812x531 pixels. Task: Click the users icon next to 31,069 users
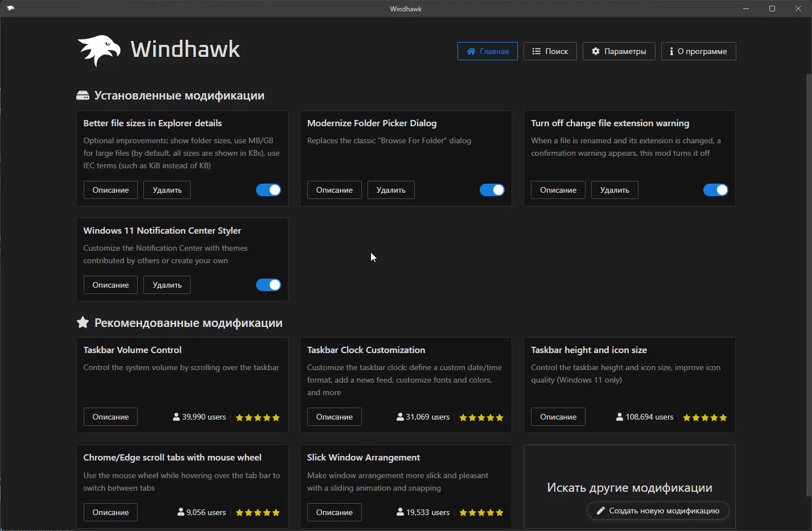coord(400,417)
